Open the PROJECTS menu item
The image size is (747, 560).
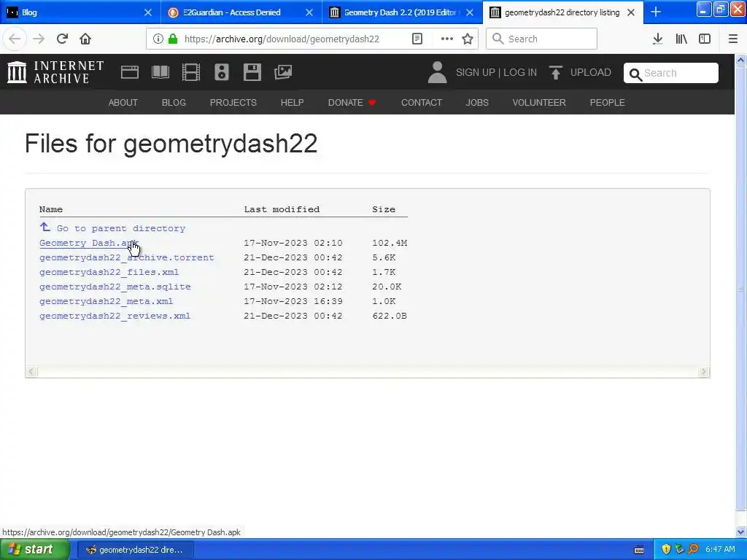233,102
